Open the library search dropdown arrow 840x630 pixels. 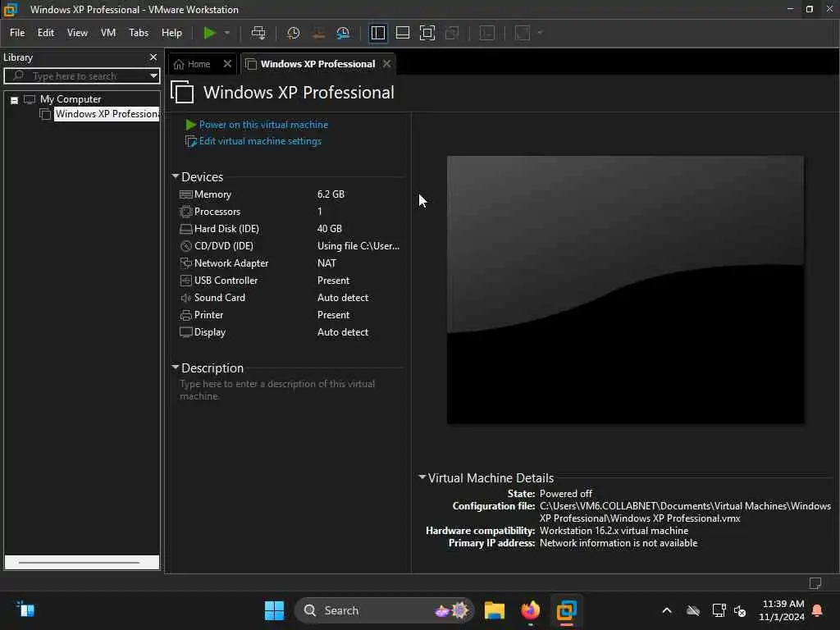153,75
